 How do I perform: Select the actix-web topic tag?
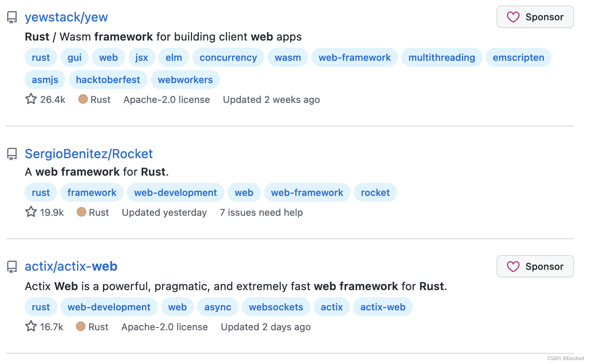(x=383, y=307)
